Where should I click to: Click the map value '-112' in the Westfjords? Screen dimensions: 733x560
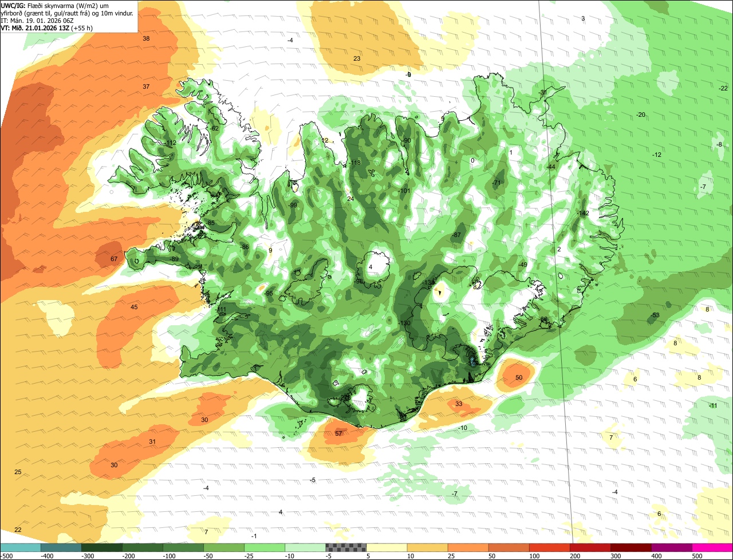pos(170,143)
